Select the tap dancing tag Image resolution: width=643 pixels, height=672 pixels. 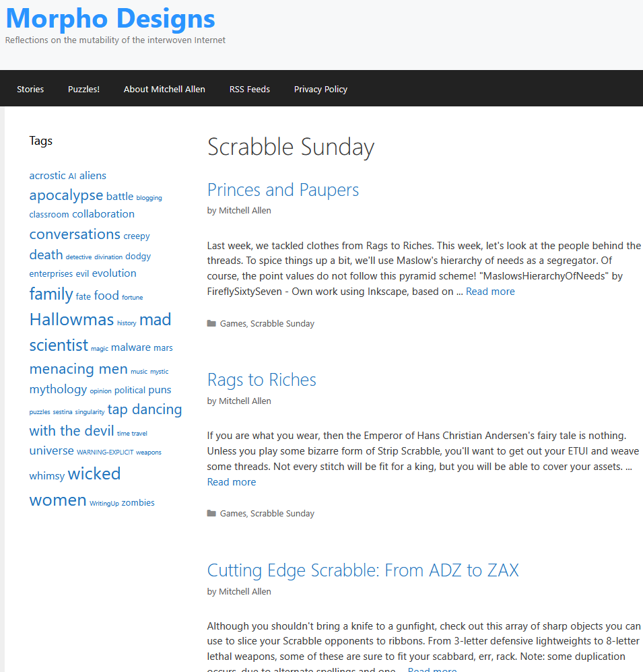coord(145,409)
